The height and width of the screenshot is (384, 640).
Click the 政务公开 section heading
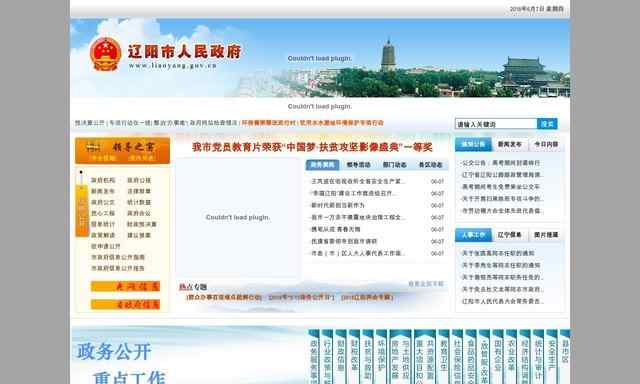(x=114, y=352)
